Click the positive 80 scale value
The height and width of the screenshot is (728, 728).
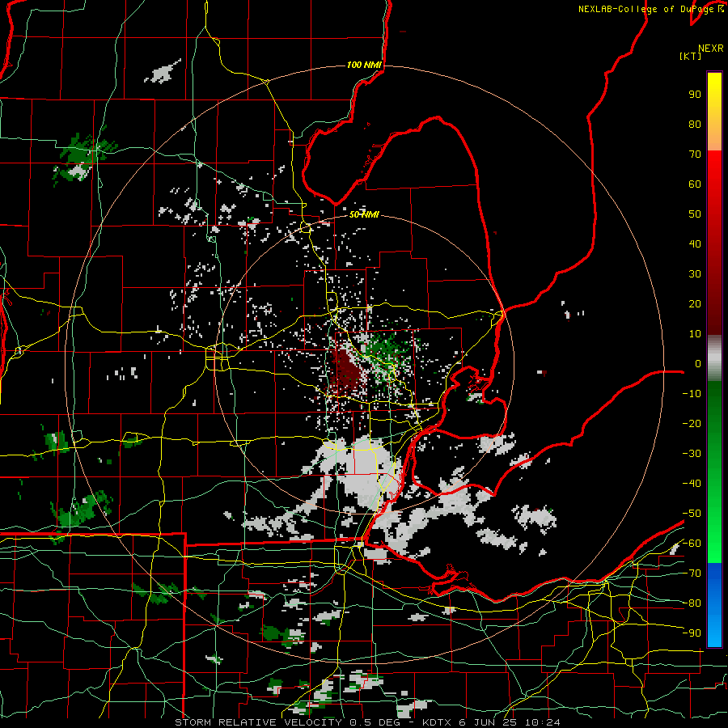click(x=695, y=124)
